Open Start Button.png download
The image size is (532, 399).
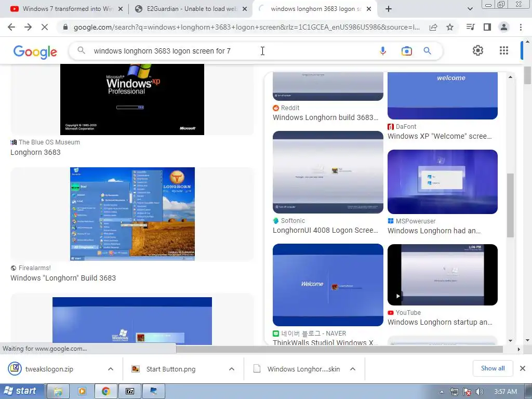[170, 369]
